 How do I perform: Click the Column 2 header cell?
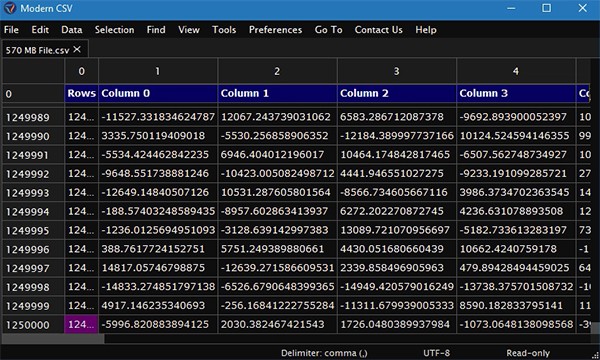coord(396,93)
